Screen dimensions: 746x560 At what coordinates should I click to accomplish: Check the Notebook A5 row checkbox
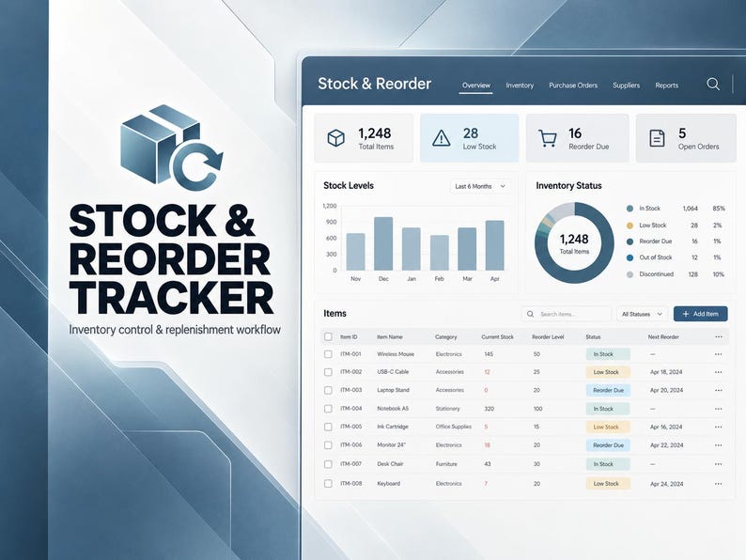tap(328, 409)
